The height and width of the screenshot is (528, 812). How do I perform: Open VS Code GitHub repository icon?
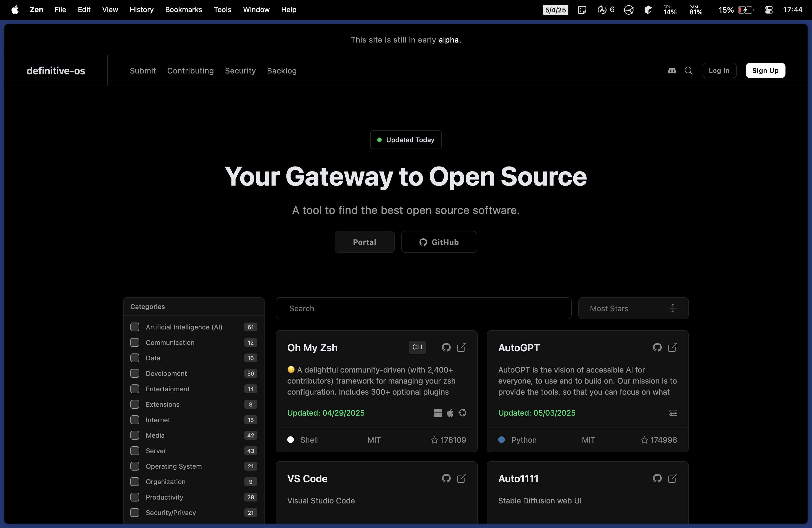446,478
